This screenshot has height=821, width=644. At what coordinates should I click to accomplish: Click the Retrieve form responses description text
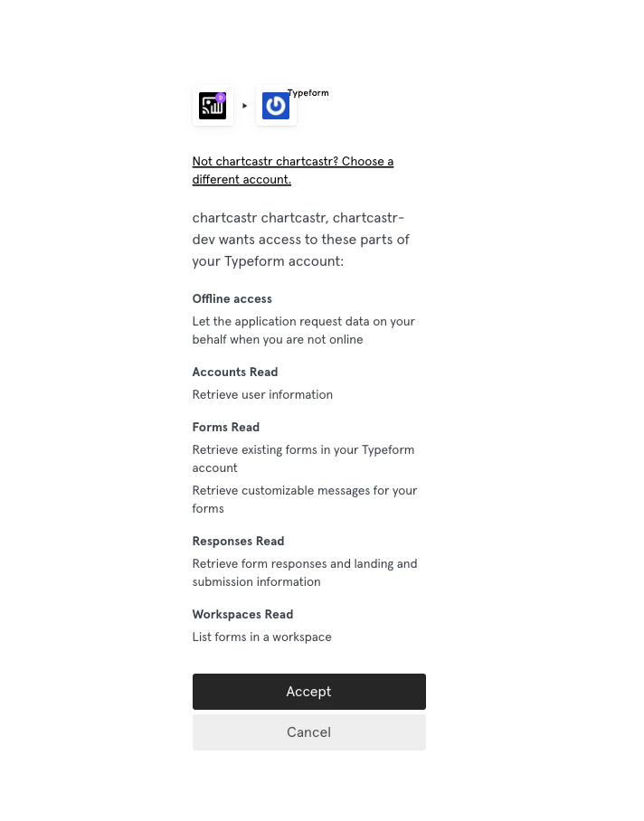[304, 572]
